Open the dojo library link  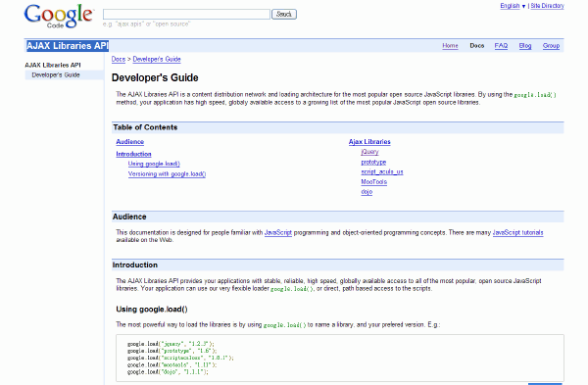click(367, 192)
